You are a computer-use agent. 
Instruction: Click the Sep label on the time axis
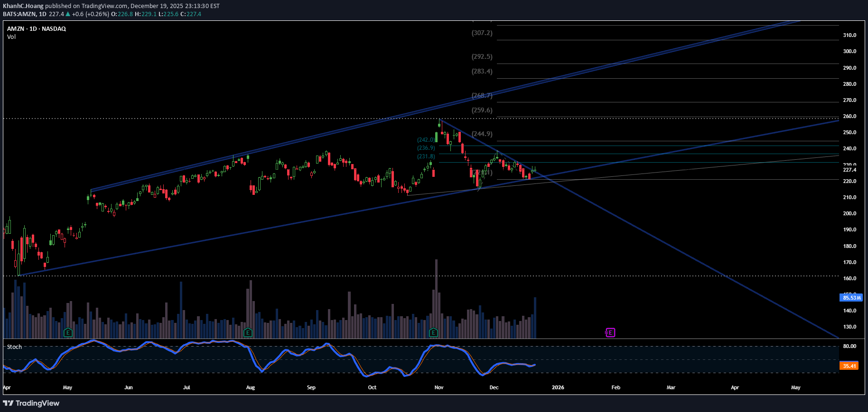click(311, 387)
